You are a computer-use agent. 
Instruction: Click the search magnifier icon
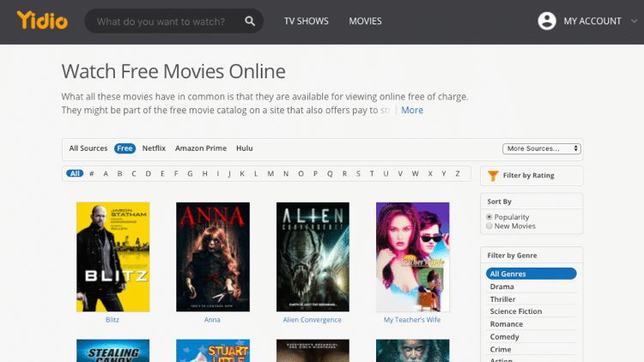250,21
